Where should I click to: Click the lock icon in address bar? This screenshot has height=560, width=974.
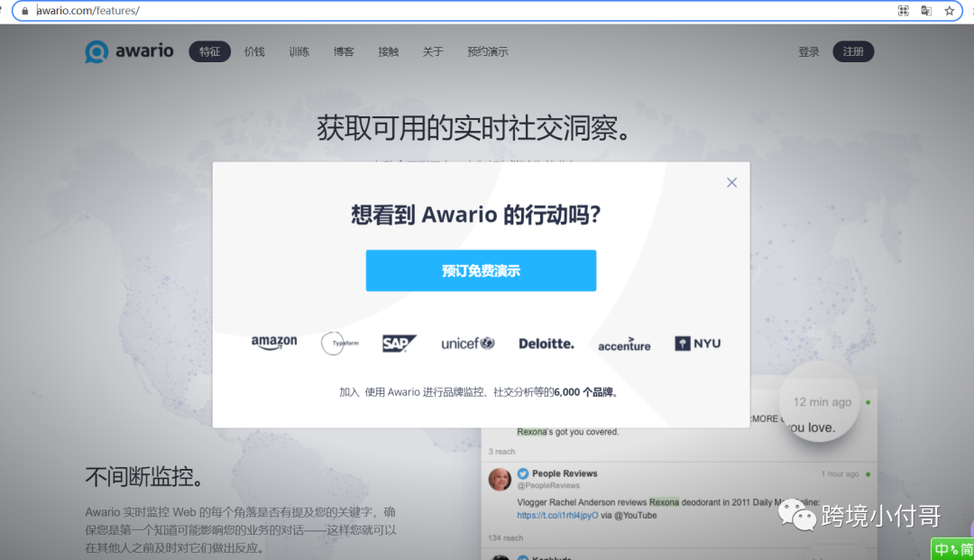(25, 11)
